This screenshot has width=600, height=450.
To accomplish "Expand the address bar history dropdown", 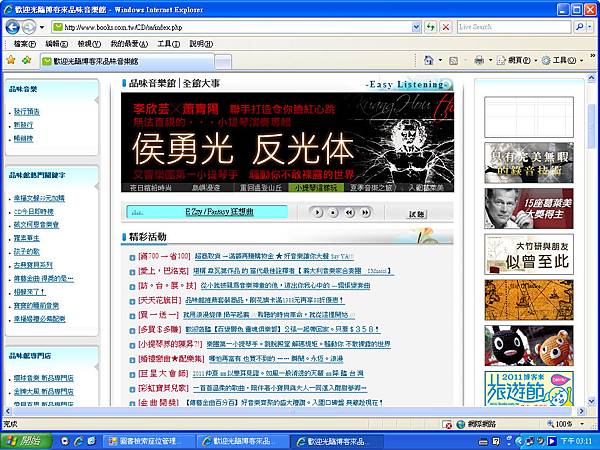I will [x=416, y=27].
